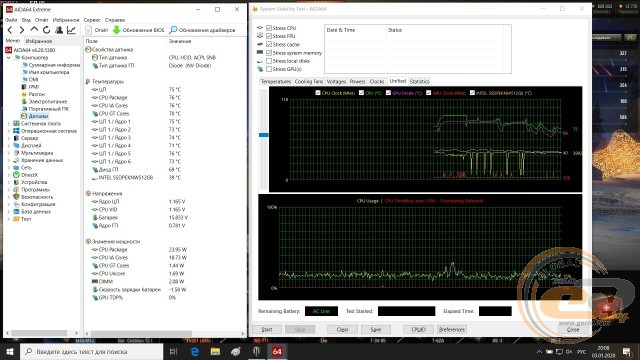Screen dimensions: 640x360
Task: Toggle the Stress system memory checkbox
Action: [x=269, y=53]
